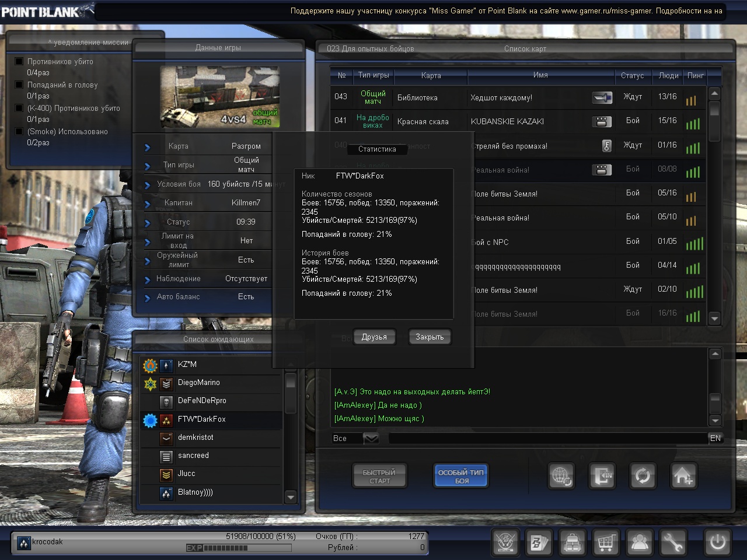Viewport: 747px width, 560px height.
Task: Toggle the 'Попаданий в голову' mission checkbox
Action: pyautogui.click(x=19, y=85)
